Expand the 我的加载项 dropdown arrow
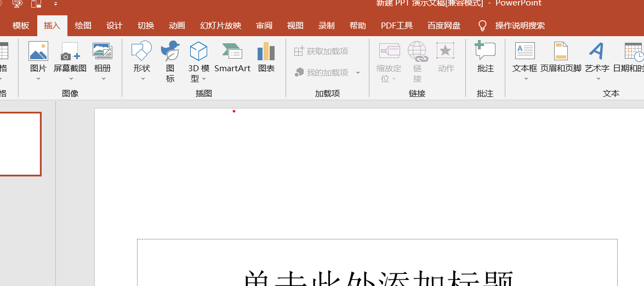The image size is (644, 286). click(x=358, y=73)
